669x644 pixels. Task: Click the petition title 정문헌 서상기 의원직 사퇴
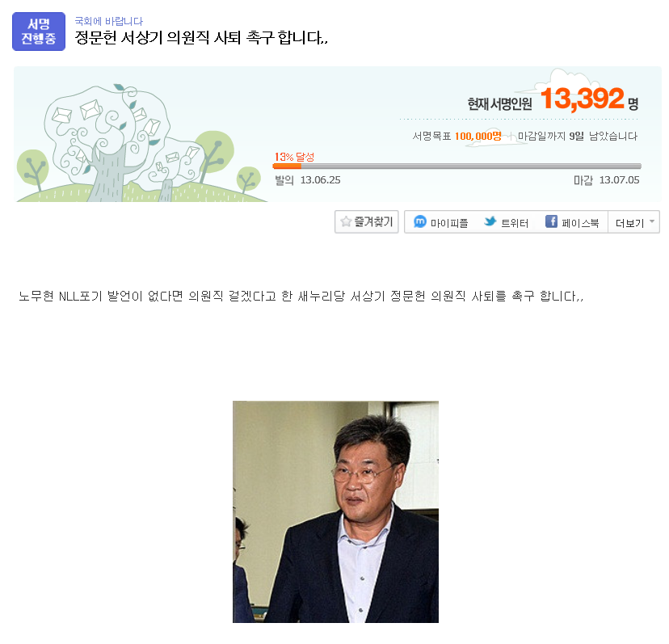(x=201, y=38)
